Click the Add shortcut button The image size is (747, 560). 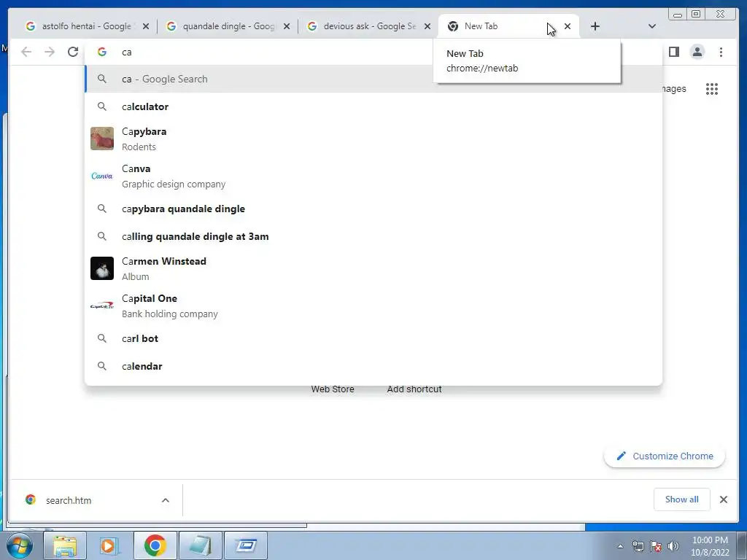coord(414,389)
